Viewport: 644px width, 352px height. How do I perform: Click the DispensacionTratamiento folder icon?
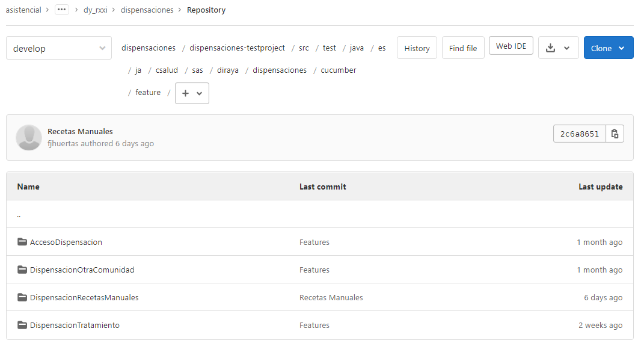(x=22, y=325)
